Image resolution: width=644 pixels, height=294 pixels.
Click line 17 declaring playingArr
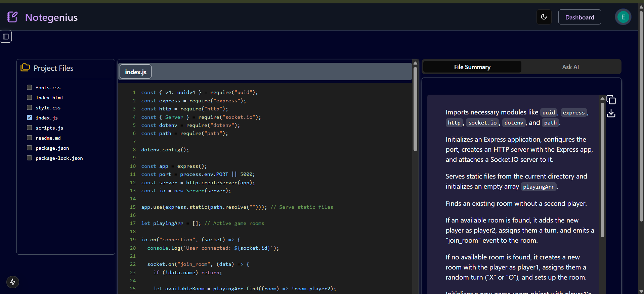(x=203, y=223)
